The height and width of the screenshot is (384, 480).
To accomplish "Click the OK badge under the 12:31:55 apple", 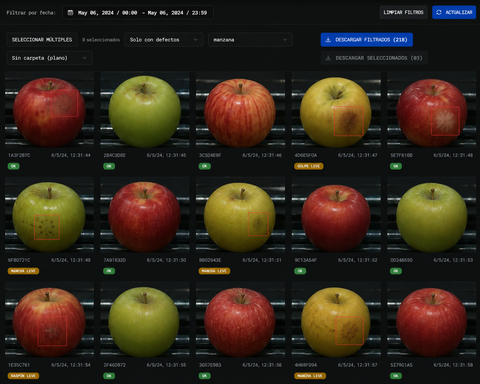I will pyautogui.click(x=109, y=376).
